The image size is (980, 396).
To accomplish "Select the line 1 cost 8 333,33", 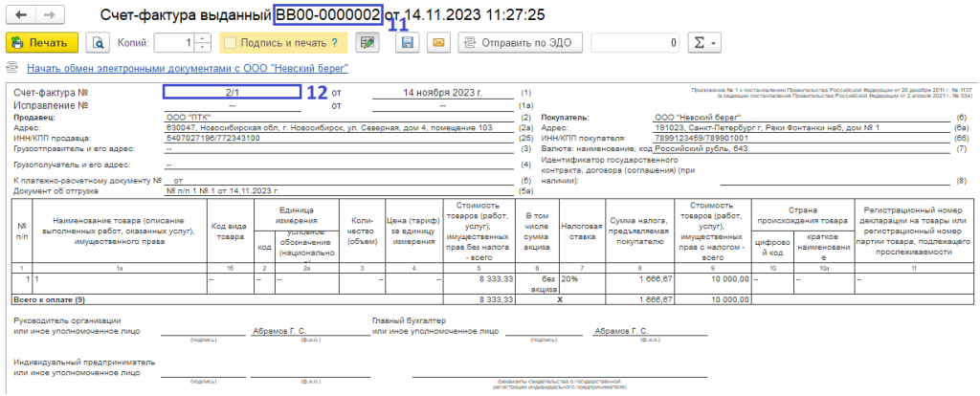I will pos(479,283).
